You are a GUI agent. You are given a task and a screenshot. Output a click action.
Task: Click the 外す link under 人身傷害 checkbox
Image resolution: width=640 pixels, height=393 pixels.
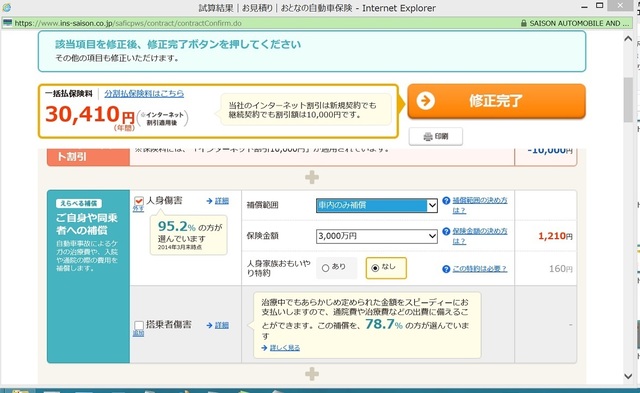(x=138, y=209)
